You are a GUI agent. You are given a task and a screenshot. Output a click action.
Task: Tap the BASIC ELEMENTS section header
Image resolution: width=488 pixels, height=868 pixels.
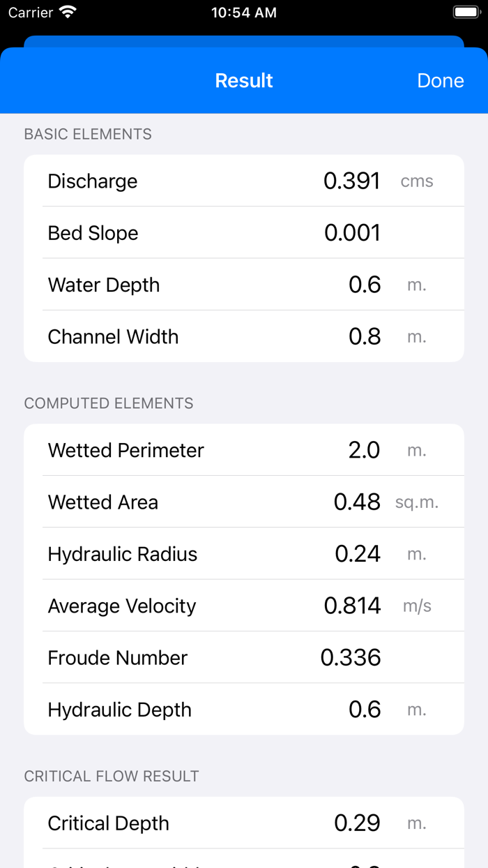click(88, 134)
